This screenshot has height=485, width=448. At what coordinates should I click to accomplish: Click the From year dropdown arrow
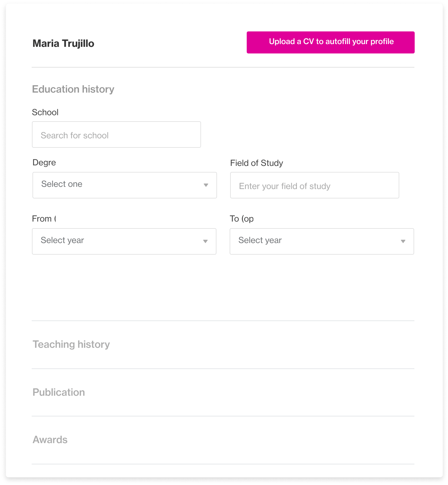point(205,241)
